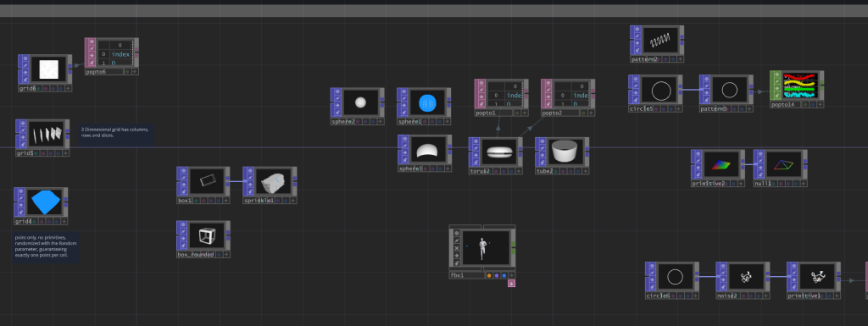Click the 'pattern2' node name label
The width and height of the screenshot is (868, 326).
644,59
